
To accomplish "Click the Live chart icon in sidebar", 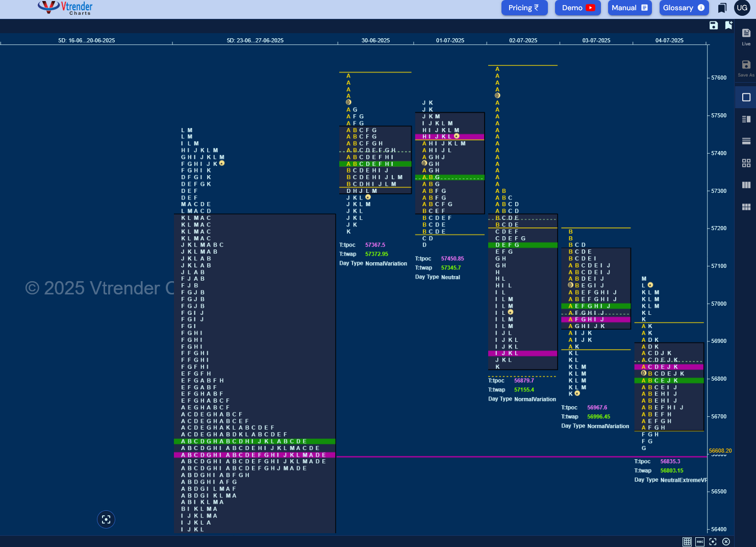I will tap(746, 37).
